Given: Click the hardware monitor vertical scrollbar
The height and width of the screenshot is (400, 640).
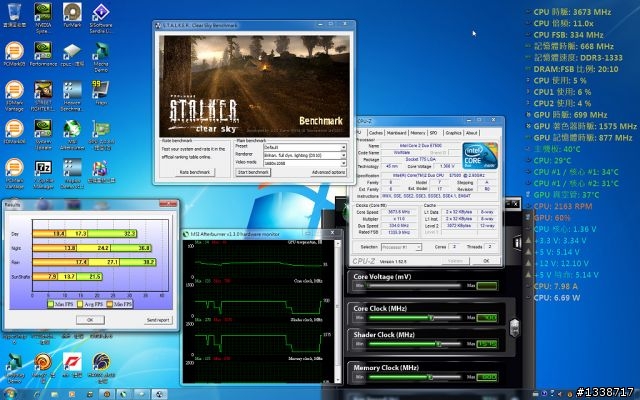Looking at the screenshot, I should pyautogui.click(x=338, y=311).
